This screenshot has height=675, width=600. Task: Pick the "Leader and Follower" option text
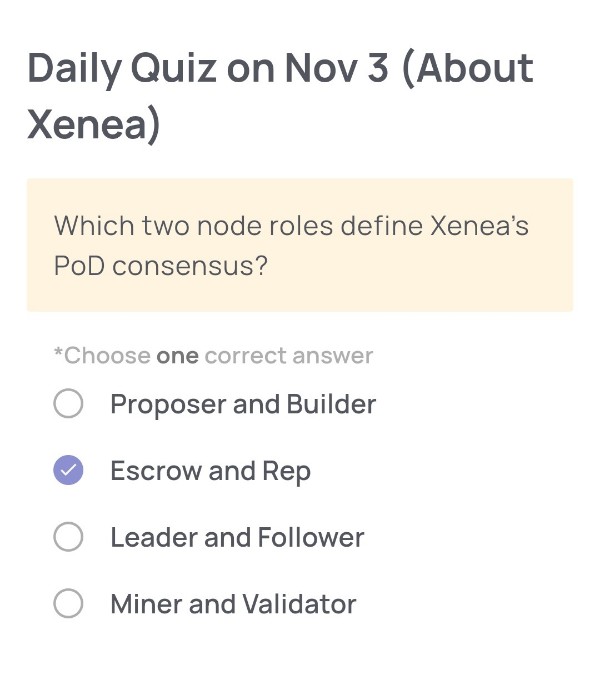(237, 538)
